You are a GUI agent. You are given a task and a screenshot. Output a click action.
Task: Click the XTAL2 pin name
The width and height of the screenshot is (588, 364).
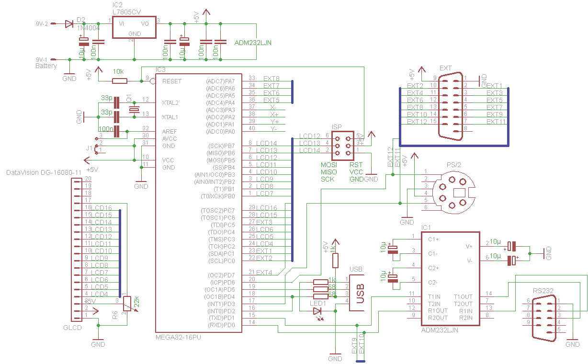click(170, 102)
